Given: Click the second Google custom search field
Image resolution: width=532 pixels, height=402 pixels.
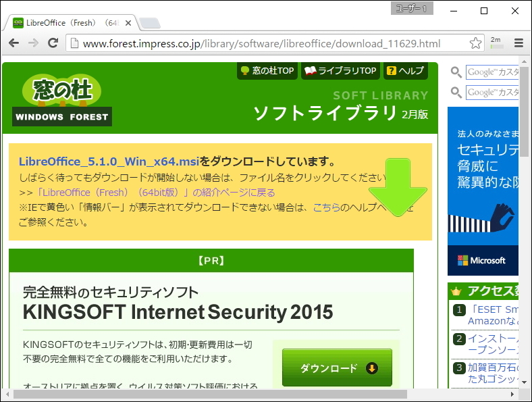Looking at the screenshot, I should 492,93.
